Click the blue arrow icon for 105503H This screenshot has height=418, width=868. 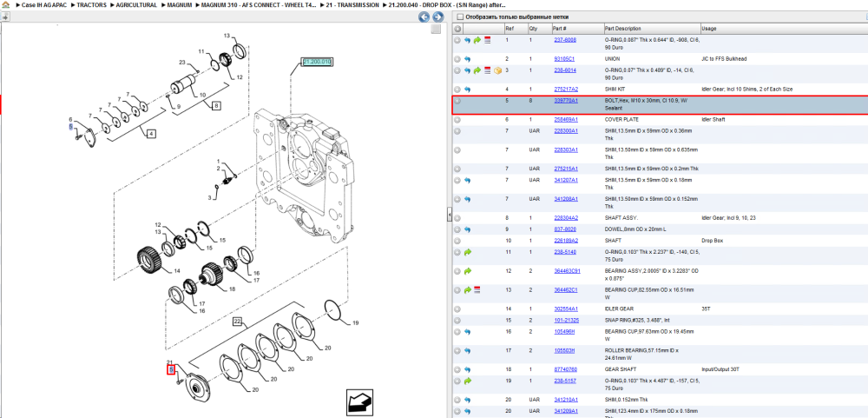[x=467, y=350]
